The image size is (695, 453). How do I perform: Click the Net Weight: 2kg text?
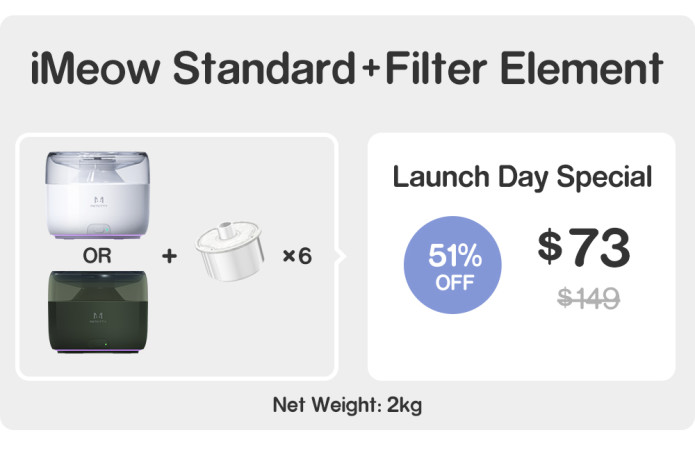(x=347, y=405)
